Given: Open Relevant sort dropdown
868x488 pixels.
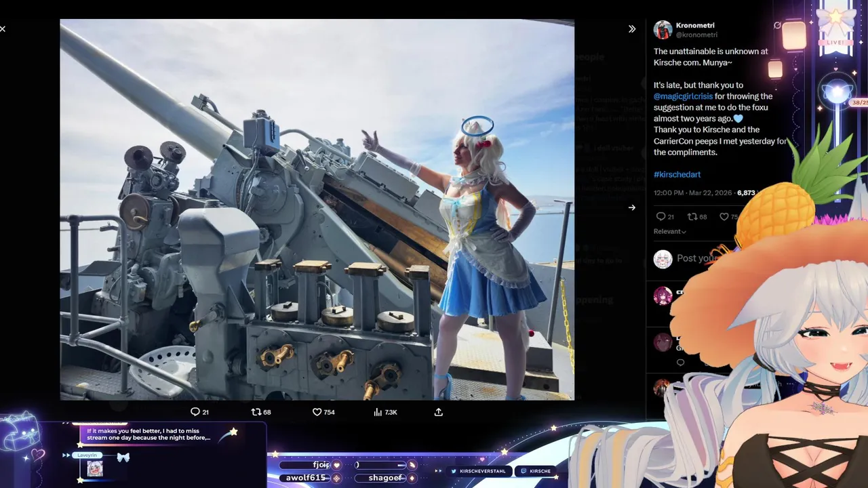Looking at the screenshot, I should point(670,232).
